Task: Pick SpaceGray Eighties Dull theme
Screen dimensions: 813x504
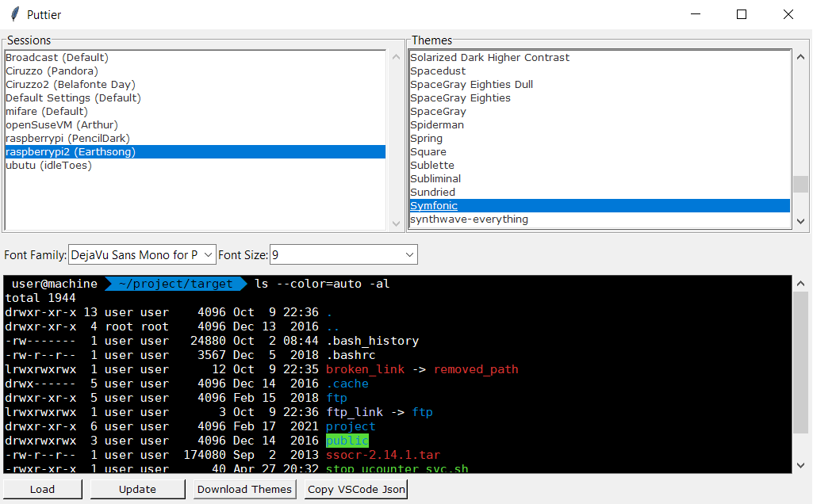Action: click(600, 85)
